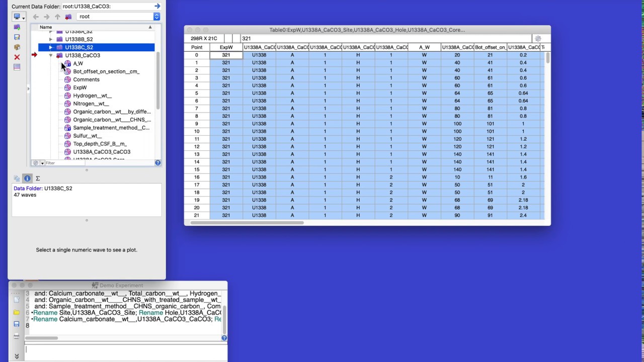Open the filter gear options menu
The width and height of the screenshot is (644, 362).
[x=37, y=163]
